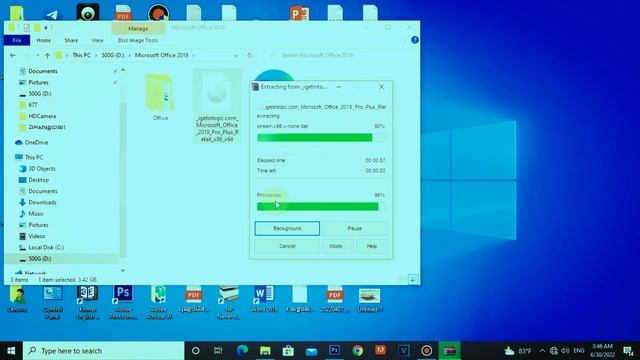Viewport: 640px width, 360px height.
Task: Open Task View on taskbar
Action: pos(218,351)
